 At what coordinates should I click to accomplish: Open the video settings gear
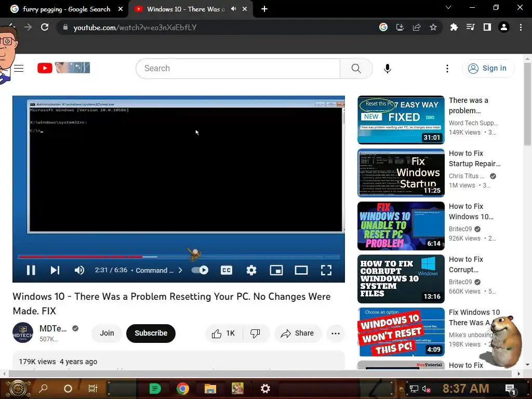coord(251,270)
